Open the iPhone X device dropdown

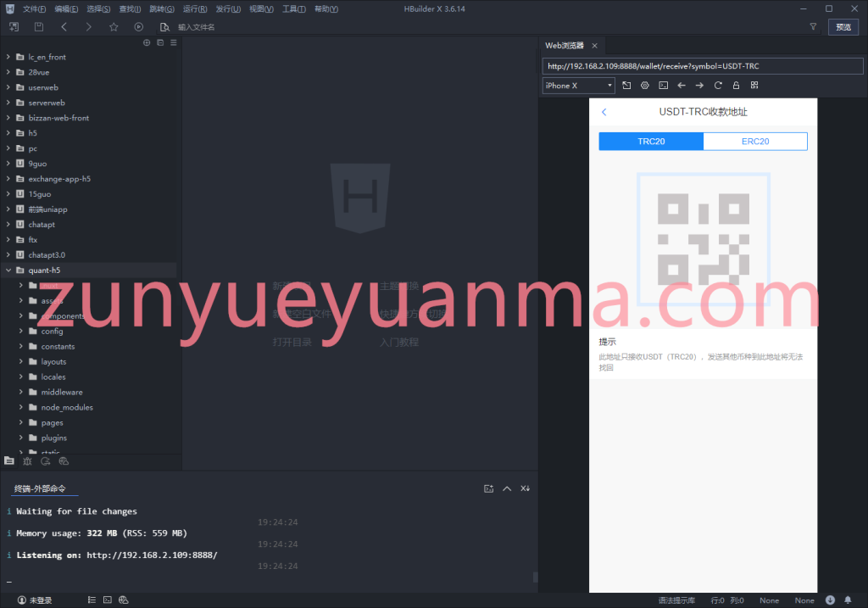[x=578, y=86]
